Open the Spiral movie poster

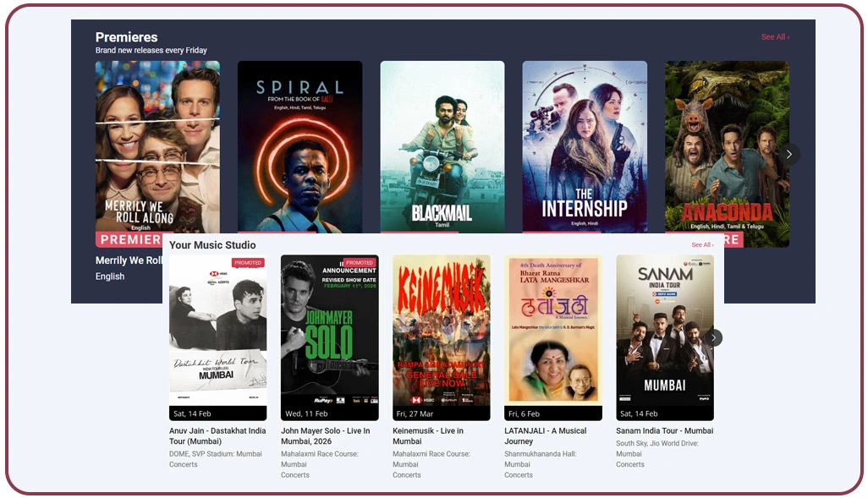point(300,146)
